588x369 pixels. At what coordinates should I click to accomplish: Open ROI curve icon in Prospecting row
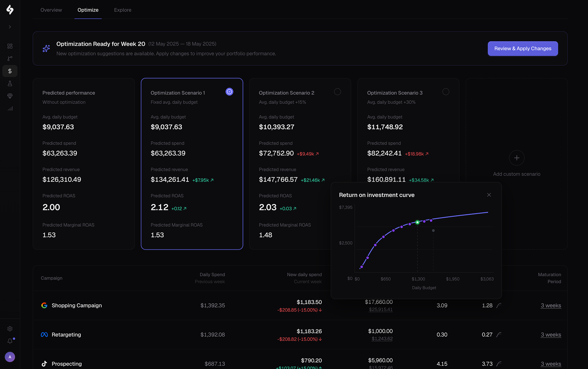click(x=499, y=364)
